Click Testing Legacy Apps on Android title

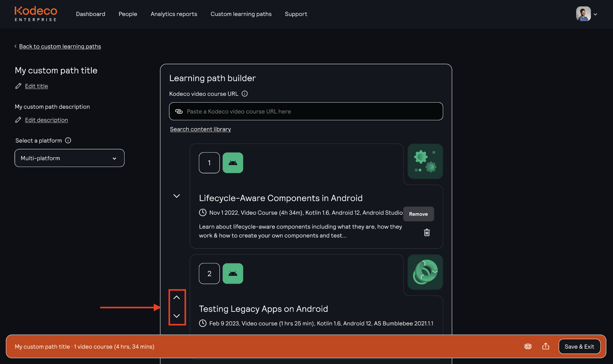click(263, 309)
